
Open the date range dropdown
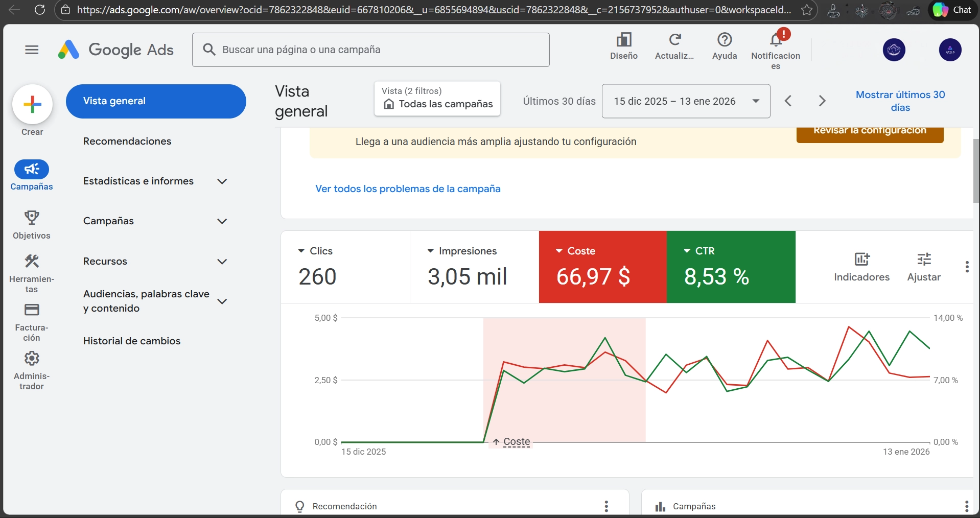[x=686, y=101]
